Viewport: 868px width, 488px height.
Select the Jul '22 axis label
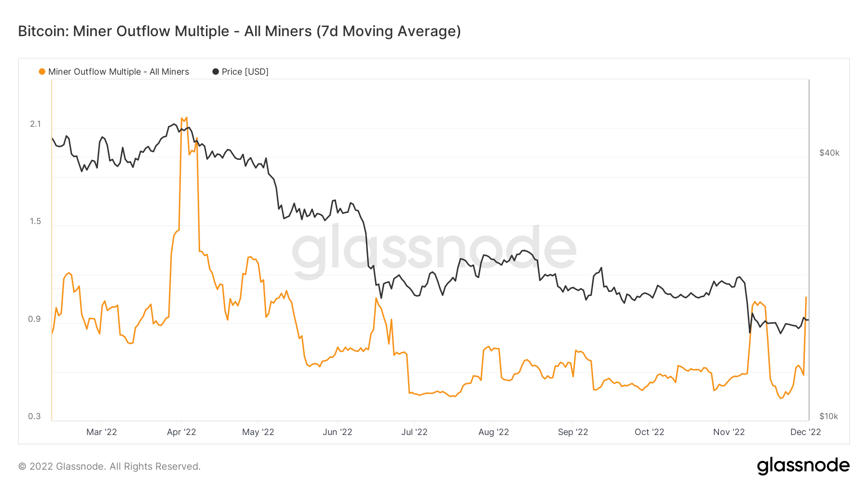click(414, 432)
